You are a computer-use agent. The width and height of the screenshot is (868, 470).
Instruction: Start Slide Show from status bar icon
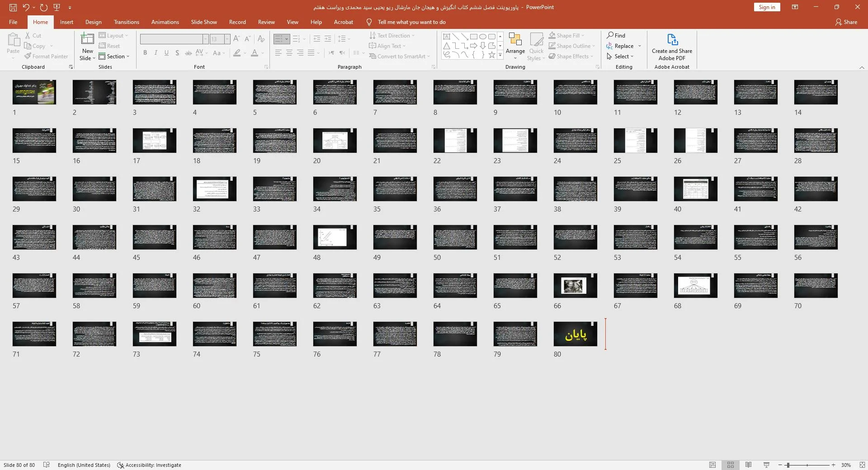[x=766, y=465]
